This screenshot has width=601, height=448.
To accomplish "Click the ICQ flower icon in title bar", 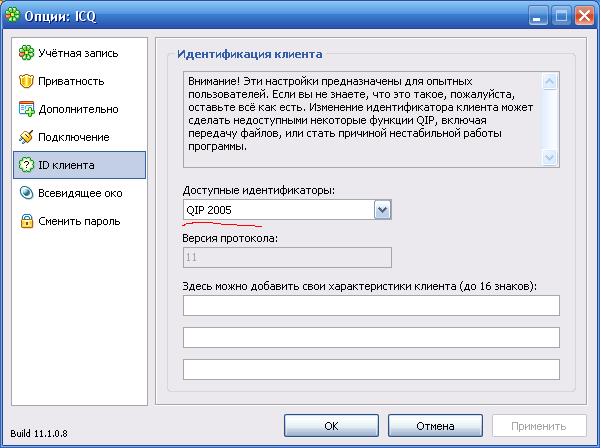I will [12, 15].
